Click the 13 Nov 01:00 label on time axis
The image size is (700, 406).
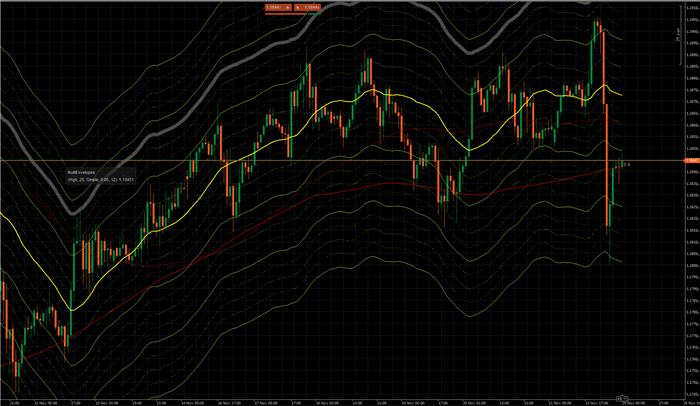(x=106, y=403)
